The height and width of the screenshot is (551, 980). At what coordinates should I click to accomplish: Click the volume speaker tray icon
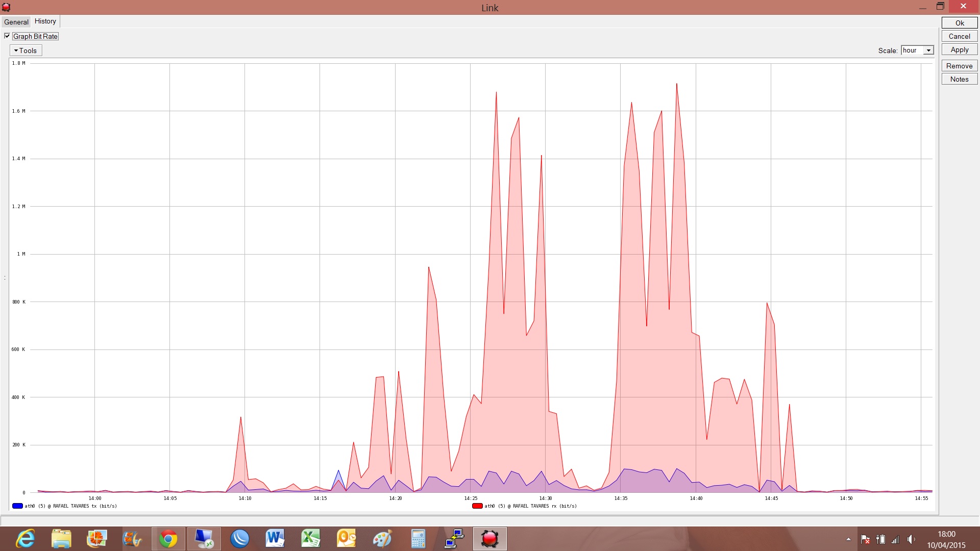[911, 539]
